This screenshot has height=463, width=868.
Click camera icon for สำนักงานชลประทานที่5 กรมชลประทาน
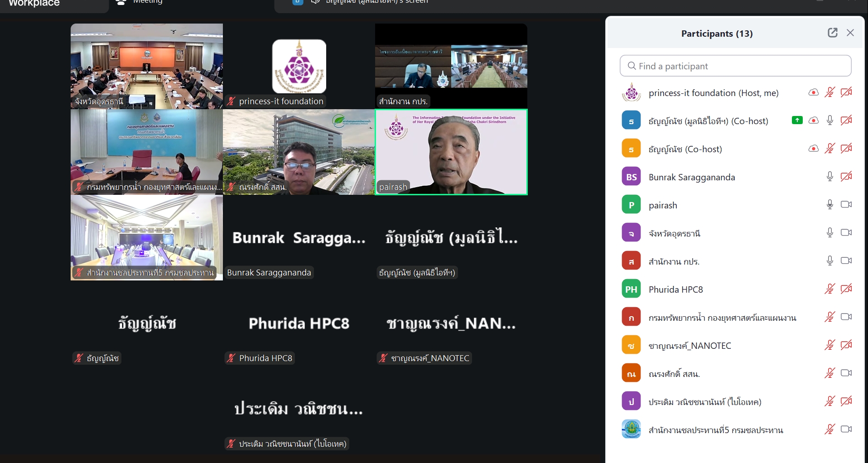pyautogui.click(x=846, y=429)
